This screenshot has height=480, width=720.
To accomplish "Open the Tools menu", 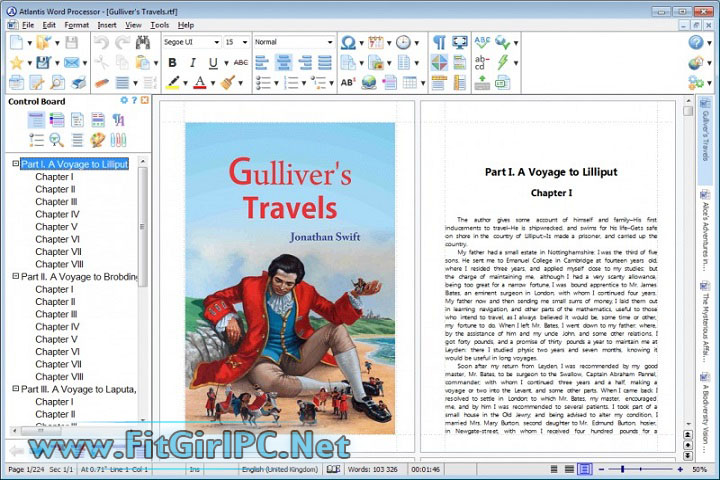I will click(160, 24).
